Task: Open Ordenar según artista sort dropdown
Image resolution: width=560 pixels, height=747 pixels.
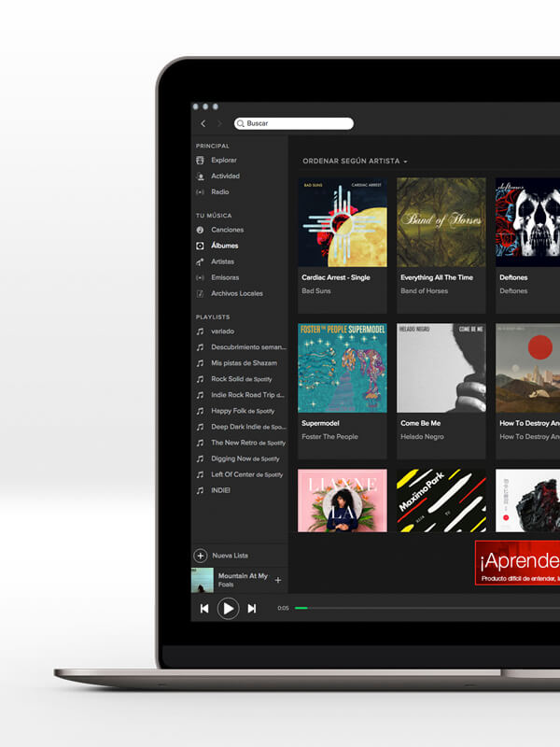Action: coord(355,161)
